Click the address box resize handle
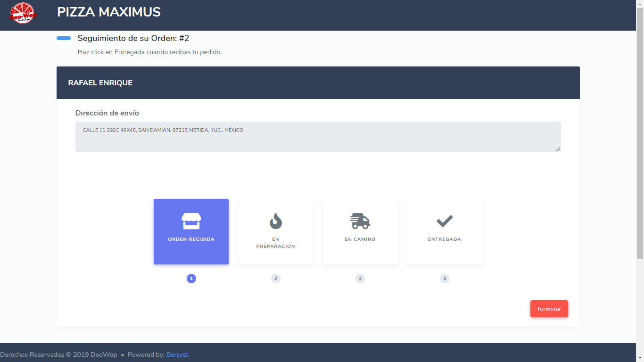Viewport: 644px width, 362px height. click(x=558, y=149)
